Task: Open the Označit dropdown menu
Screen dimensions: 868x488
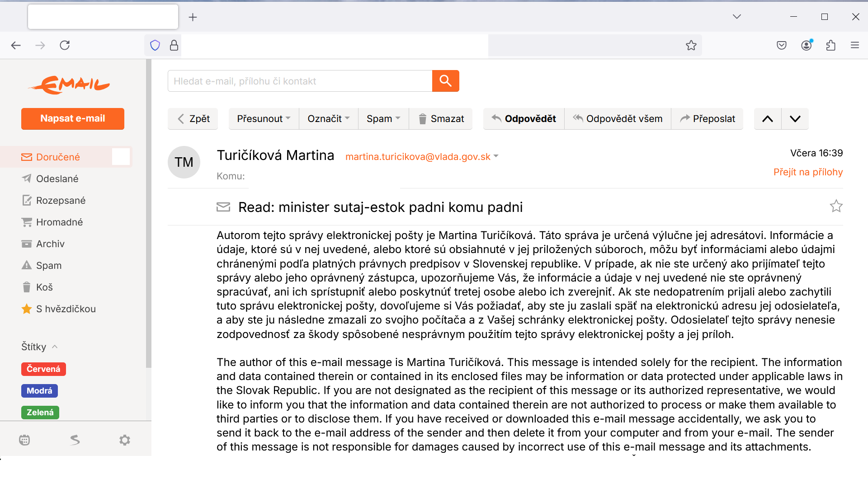Action: pos(328,119)
